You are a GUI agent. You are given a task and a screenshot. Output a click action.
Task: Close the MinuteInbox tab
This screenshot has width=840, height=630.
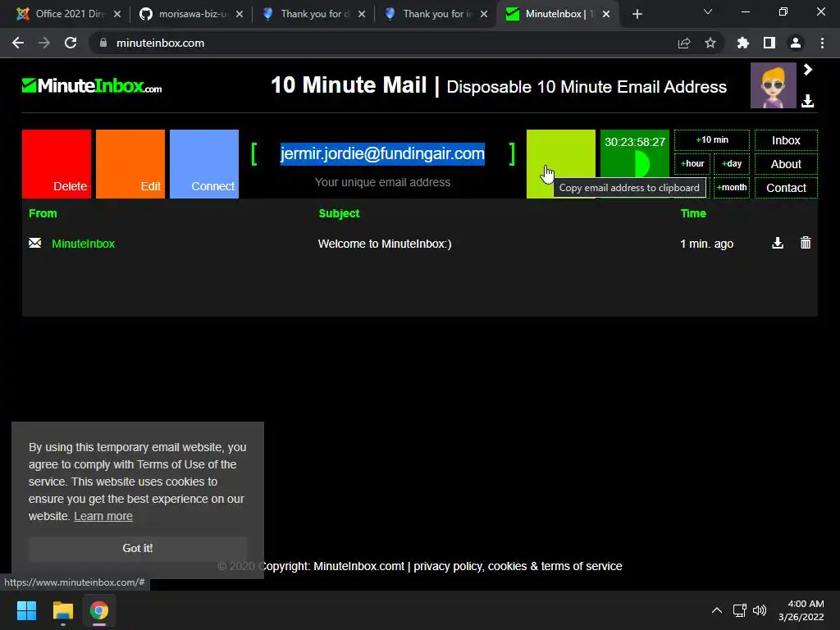tap(606, 14)
